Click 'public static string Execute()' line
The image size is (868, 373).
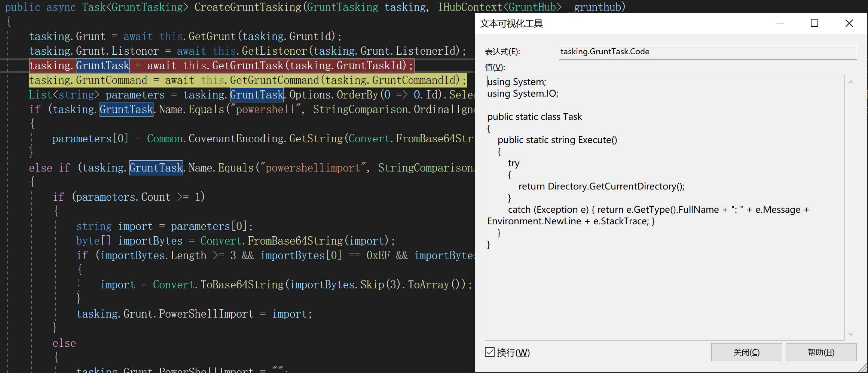pos(557,140)
